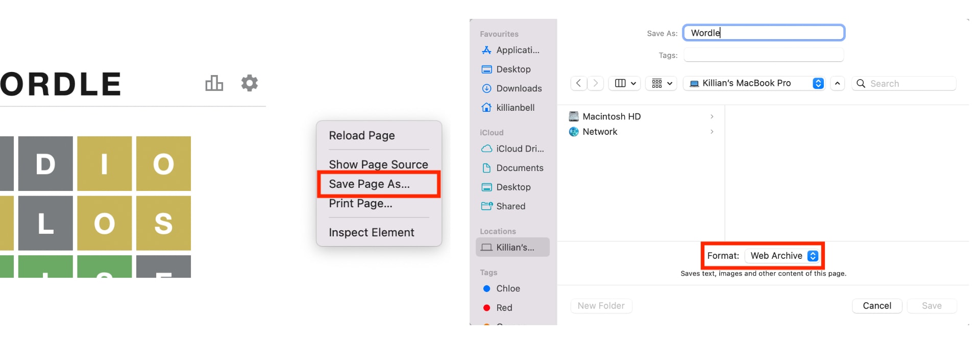Select killianbell home folder in sidebar
The image size is (980, 341).
(515, 108)
